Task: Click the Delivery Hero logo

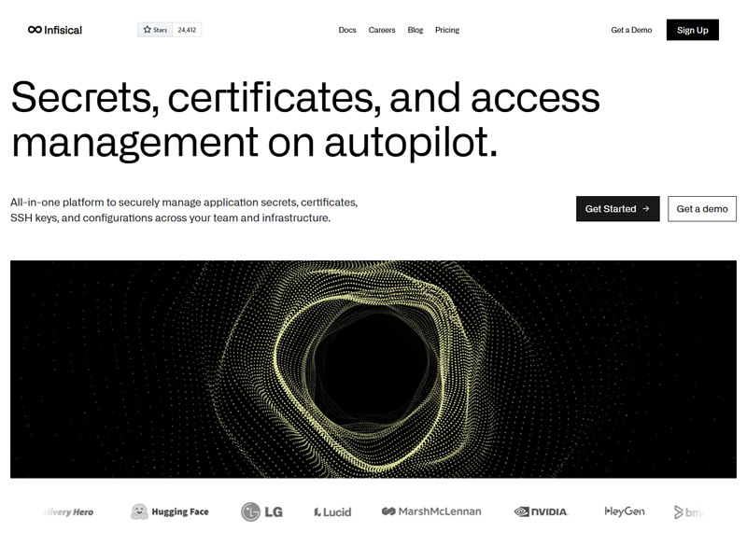Action: 69,511
